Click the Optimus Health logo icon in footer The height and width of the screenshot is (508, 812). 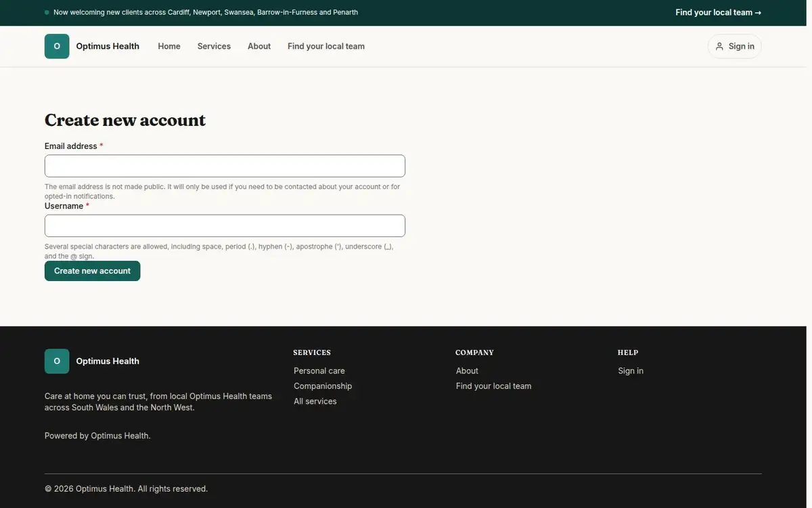pyautogui.click(x=57, y=361)
